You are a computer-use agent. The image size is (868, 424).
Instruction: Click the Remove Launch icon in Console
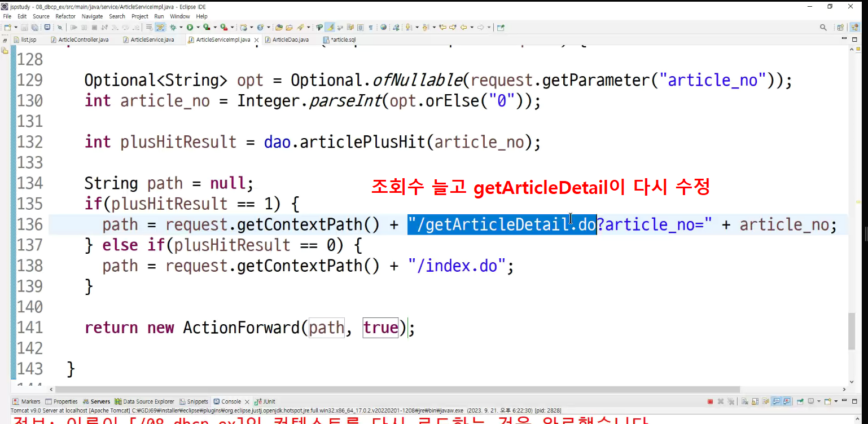pos(721,401)
